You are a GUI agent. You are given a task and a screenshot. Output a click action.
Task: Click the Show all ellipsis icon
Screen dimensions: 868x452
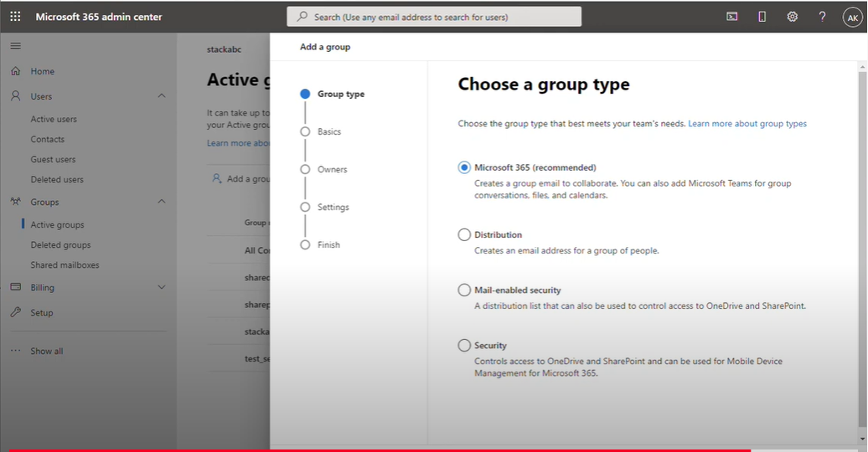(x=15, y=350)
